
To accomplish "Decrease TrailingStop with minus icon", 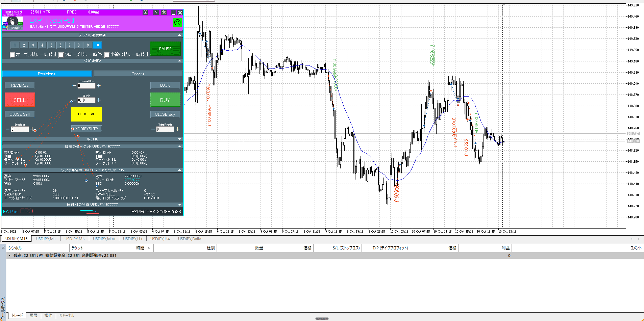I will (74, 86).
